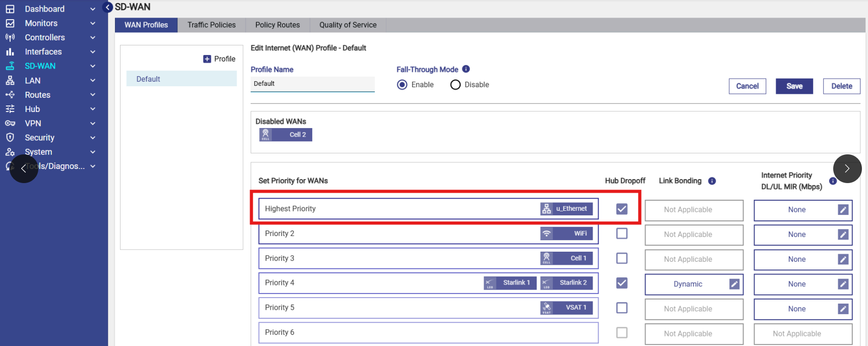Click the Starlink 1 WAN badge
The width and height of the screenshot is (868, 346).
[x=509, y=283]
